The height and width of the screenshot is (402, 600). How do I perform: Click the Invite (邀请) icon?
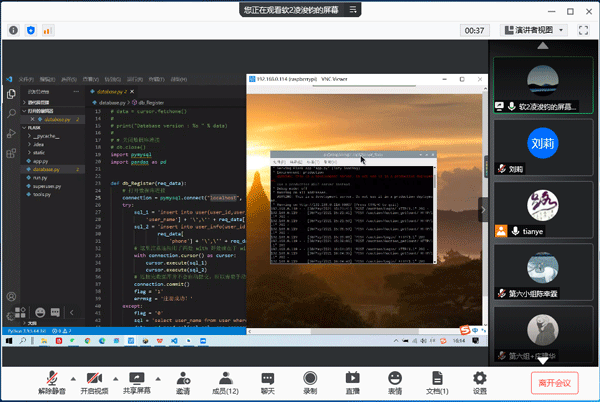[183, 377]
